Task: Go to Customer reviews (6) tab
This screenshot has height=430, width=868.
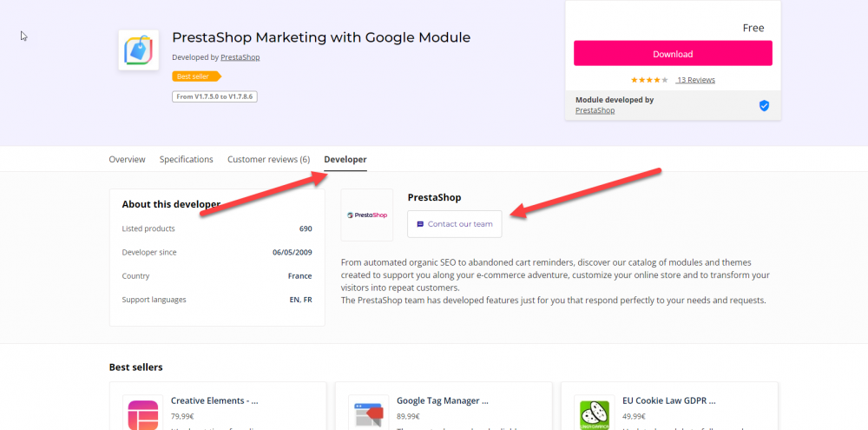Action: (268, 160)
